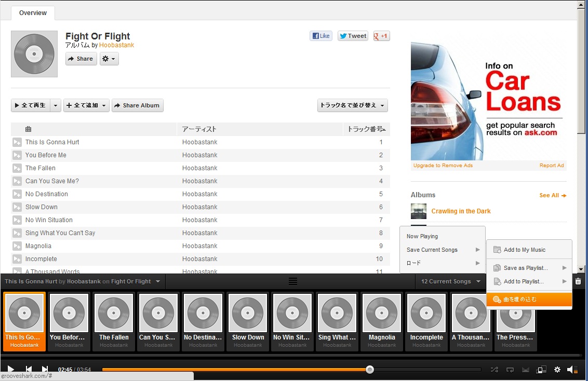
Task: Add You Before Me to queue
Action: 17,155
